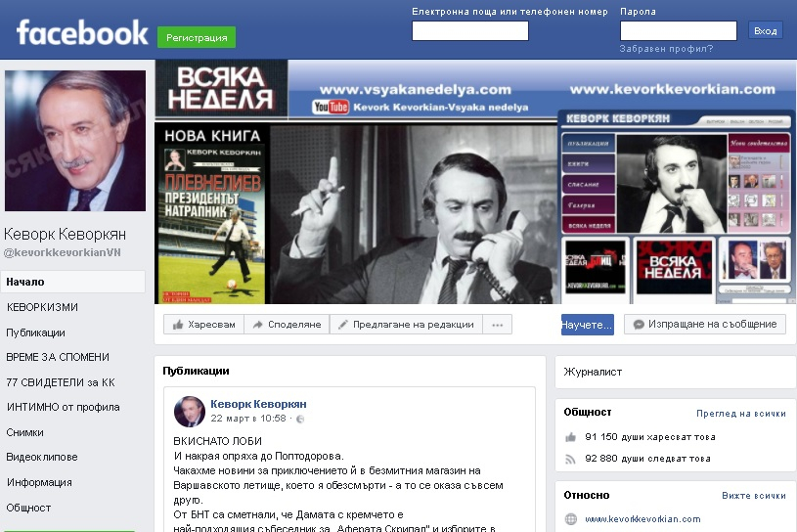This screenshot has width=797, height=532.
Task: Click the green Регистрация button
Action: 197,37
